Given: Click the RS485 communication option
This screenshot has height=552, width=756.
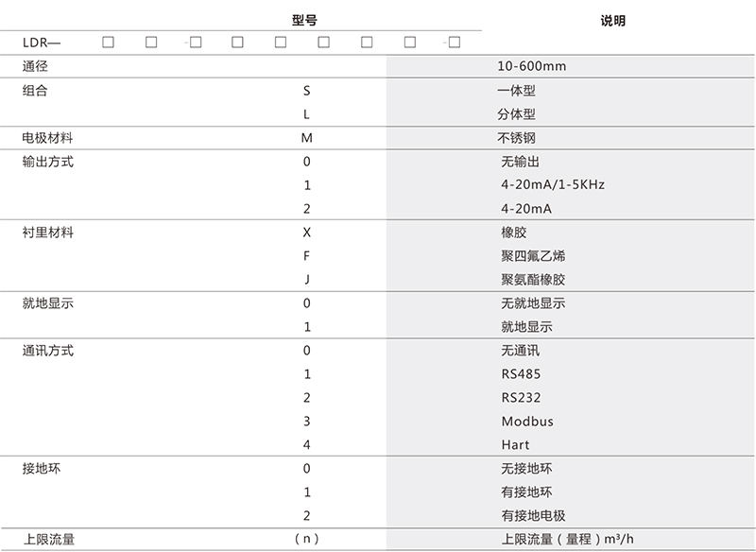Looking at the screenshot, I should [x=522, y=374].
